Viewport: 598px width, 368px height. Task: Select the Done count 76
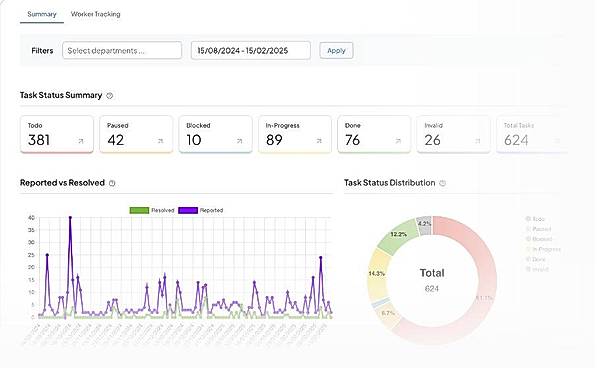pyautogui.click(x=352, y=140)
